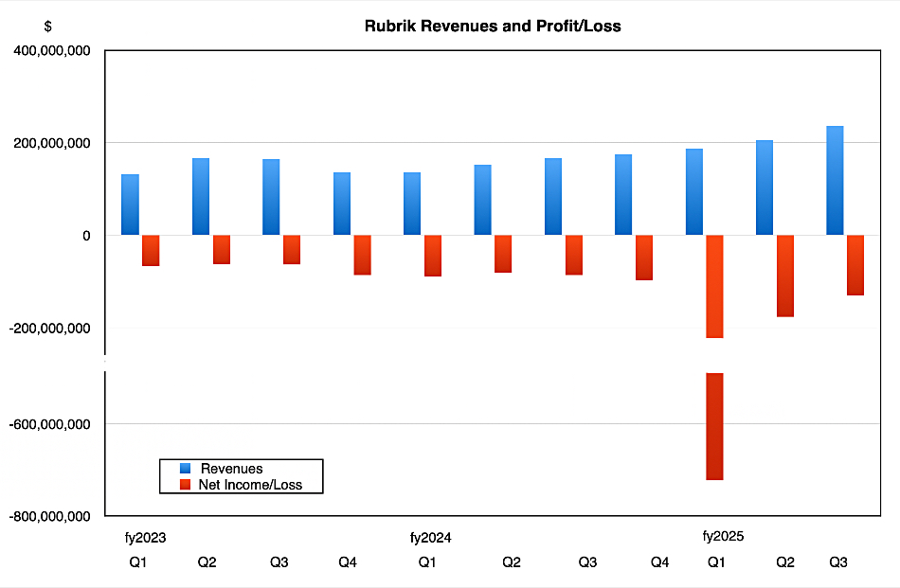Image resolution: width=900 pixels, height=588 pixels.
Task: Click upper segment of fy2025 Q1 net loss bar
Action: [x=714, y=287]
